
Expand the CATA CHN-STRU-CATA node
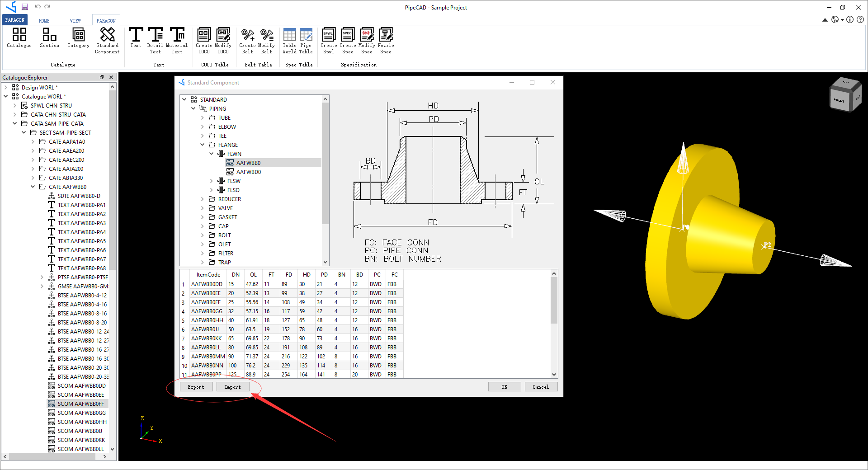pyautogui.click(x=15, y=114)
